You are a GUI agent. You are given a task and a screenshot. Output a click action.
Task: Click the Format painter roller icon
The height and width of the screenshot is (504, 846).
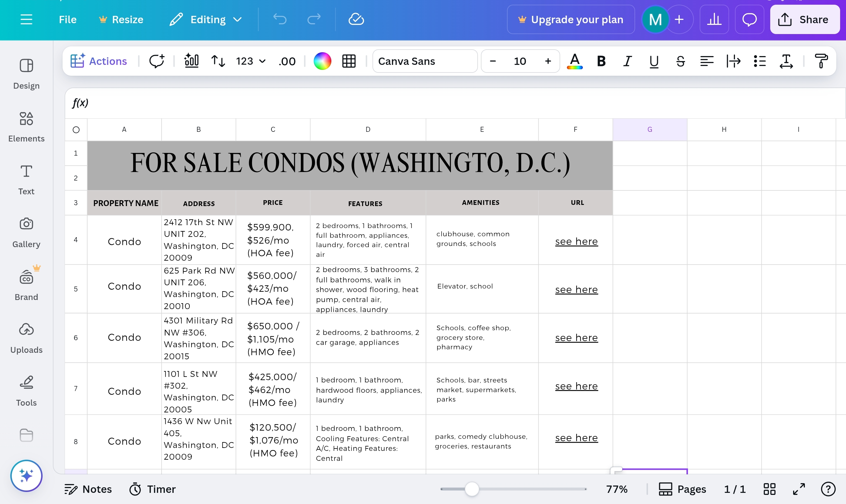[821, 61]
